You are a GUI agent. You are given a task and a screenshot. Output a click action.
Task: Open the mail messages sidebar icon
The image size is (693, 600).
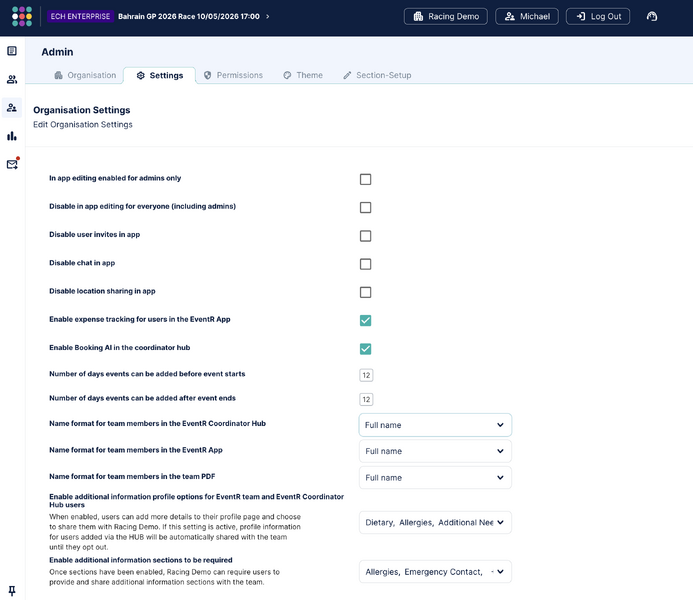coord(12,164)
